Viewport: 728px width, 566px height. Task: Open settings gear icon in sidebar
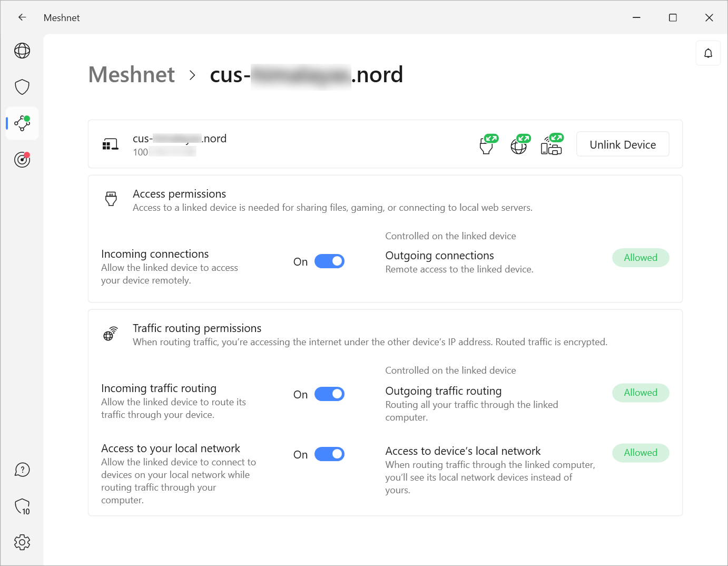pos(22,542)
